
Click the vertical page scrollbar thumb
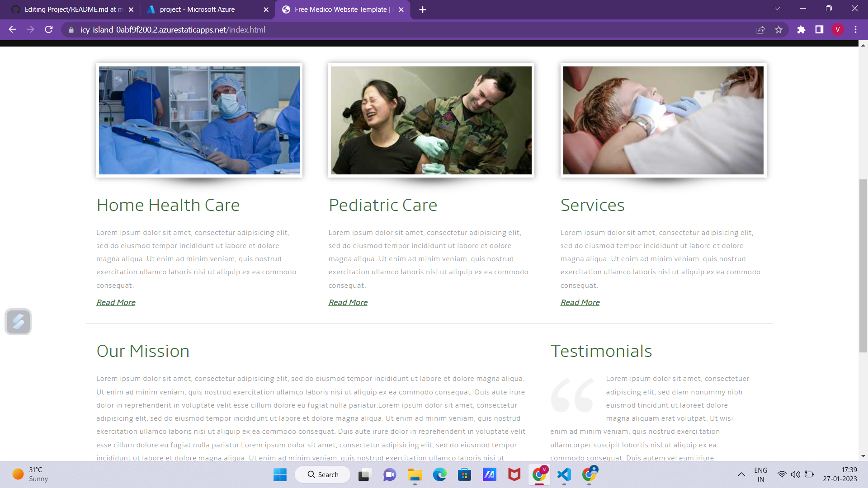tap(863, 266)
